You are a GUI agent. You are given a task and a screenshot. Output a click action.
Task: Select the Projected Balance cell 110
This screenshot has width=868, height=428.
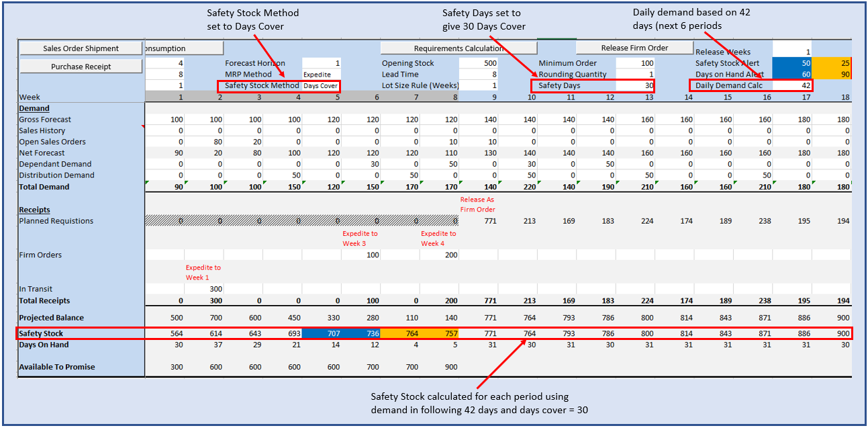point(400,318)
